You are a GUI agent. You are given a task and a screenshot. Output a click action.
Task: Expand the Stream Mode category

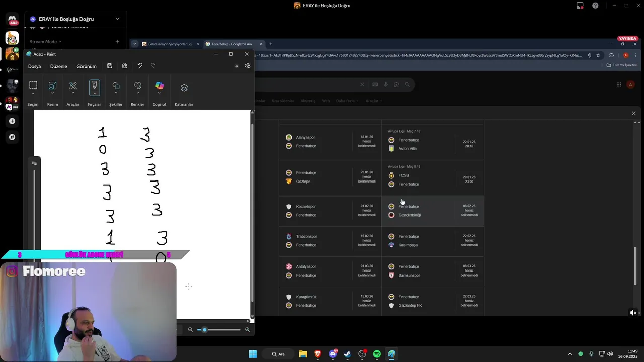tap(45, 42)
